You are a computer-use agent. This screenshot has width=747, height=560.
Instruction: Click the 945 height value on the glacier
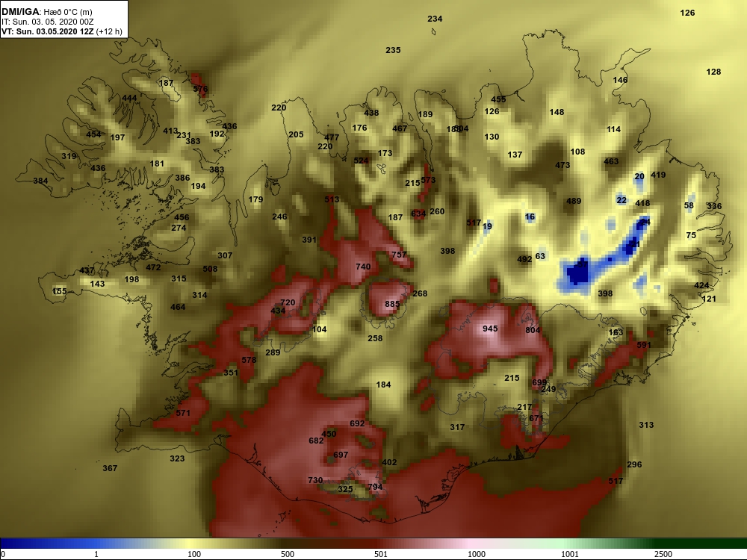[490, 329]
